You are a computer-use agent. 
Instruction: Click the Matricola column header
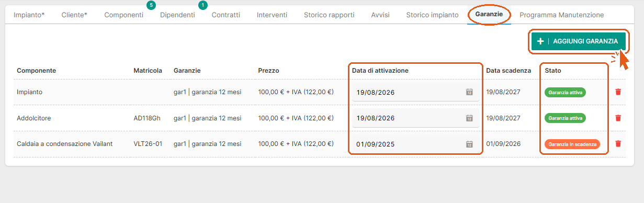(148, 70)
